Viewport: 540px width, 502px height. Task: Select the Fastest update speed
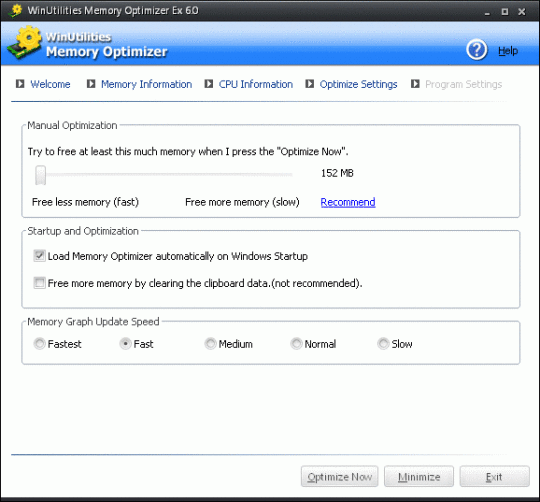click(x=39, y=344)
